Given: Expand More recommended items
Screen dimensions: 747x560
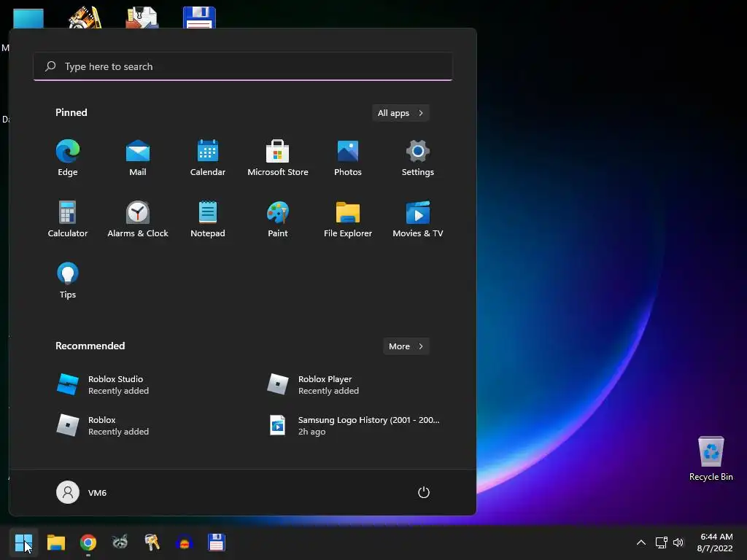Looking at the screenshot, I should coord(406,346).
